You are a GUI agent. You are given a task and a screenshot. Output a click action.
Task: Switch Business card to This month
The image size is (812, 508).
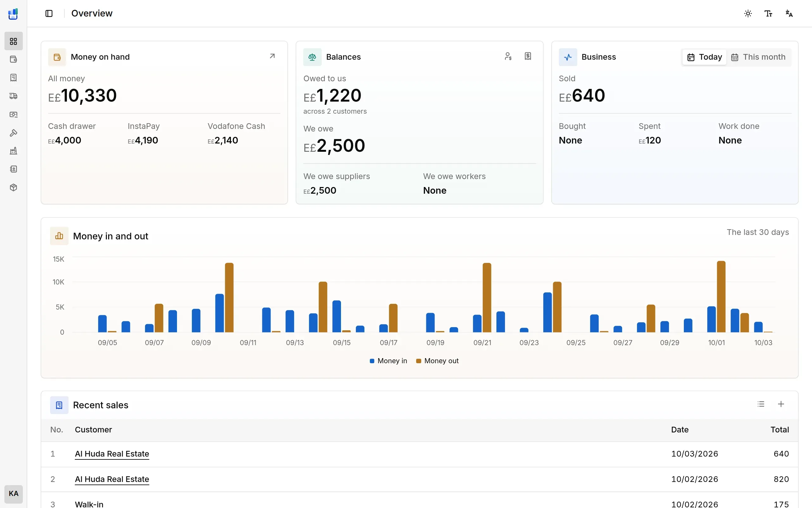[x=758, y=57]
